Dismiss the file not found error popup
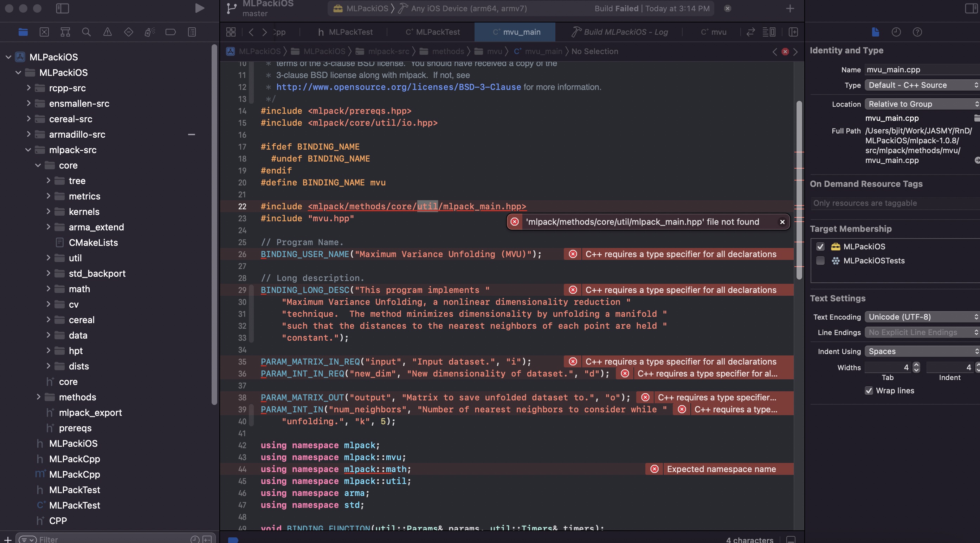The height and width of the screenshot is (543, 980). click(x=782, y=222)
